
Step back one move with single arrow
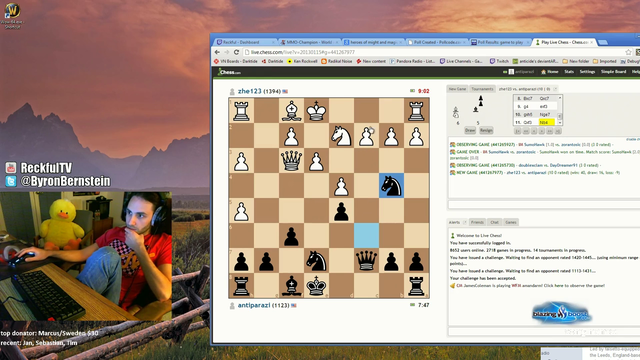533,131
